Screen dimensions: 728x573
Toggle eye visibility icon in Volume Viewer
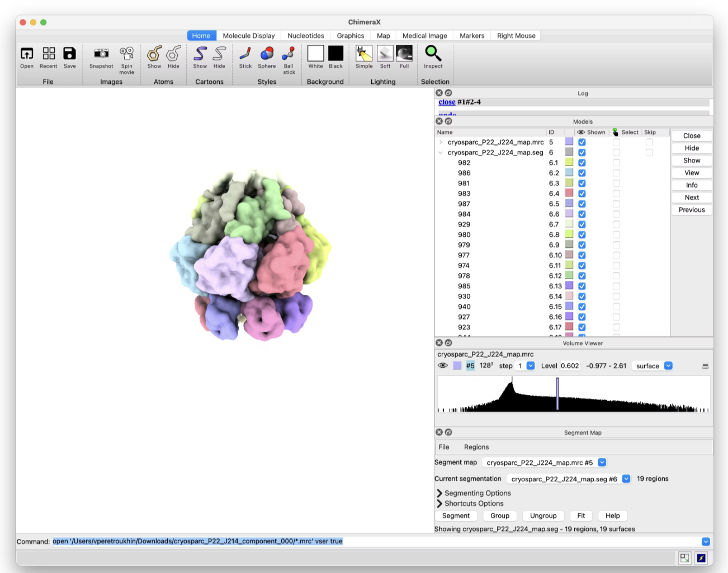point(443,365)
